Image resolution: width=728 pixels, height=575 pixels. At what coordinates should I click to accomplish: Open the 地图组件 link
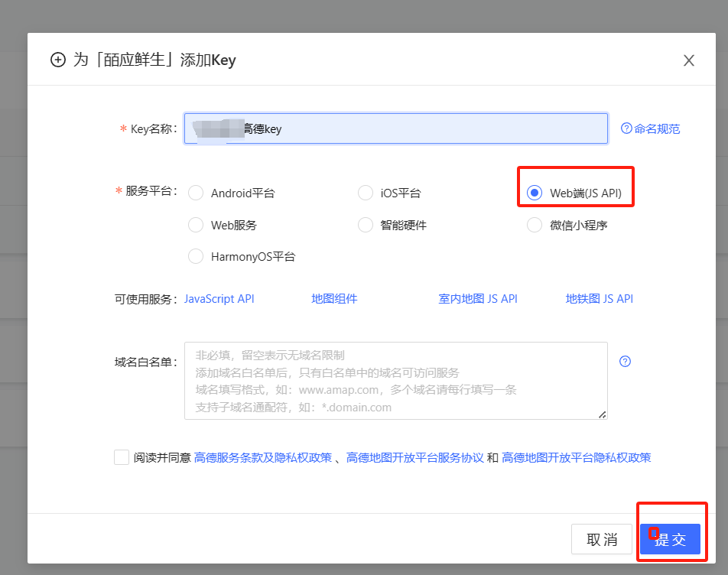334,299
